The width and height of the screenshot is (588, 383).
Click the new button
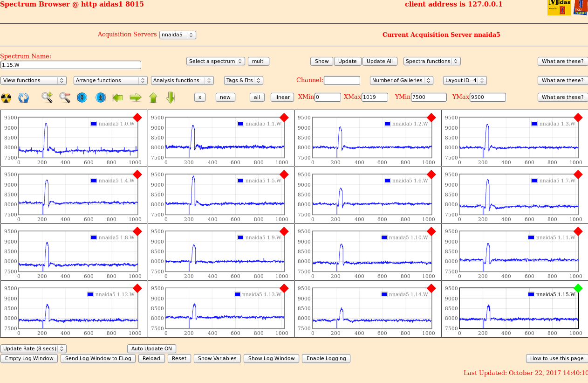[226, 97]
